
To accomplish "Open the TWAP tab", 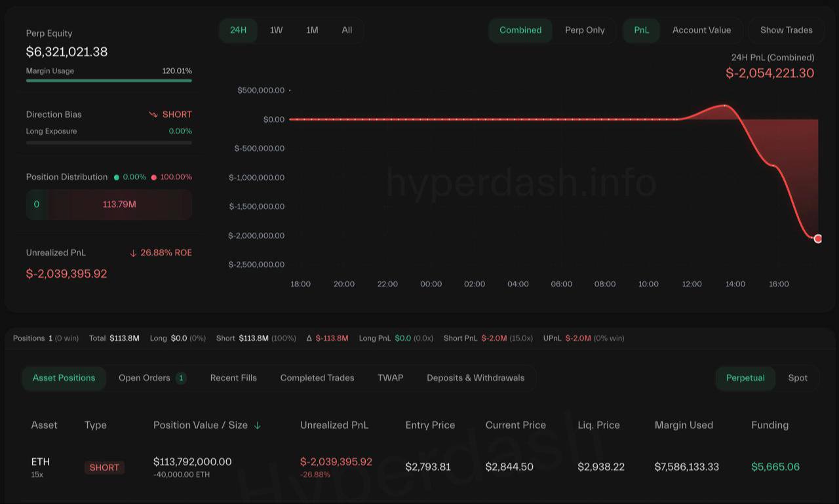I will [x=391, y=378].
